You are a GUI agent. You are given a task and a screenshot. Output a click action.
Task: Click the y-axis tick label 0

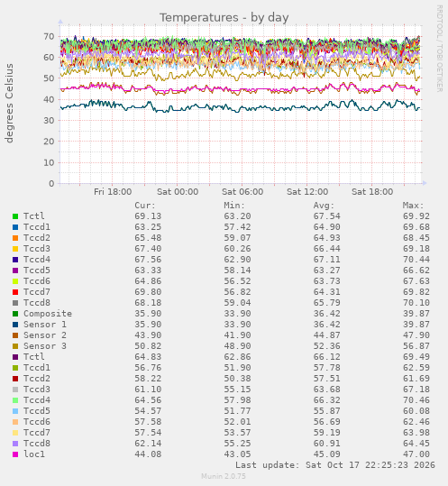point(51,184)
